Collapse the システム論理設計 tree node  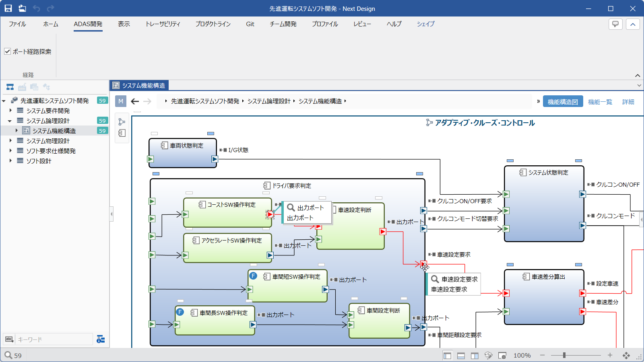pyautogui.click(x=10, y=121)
